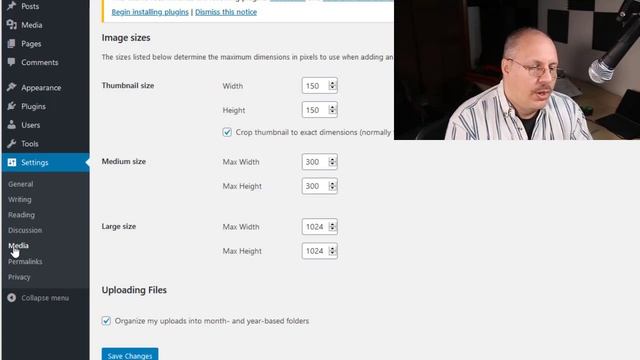Click the Large Max Width input field
This screenshot has width=640, height=360.
(319, 227)
